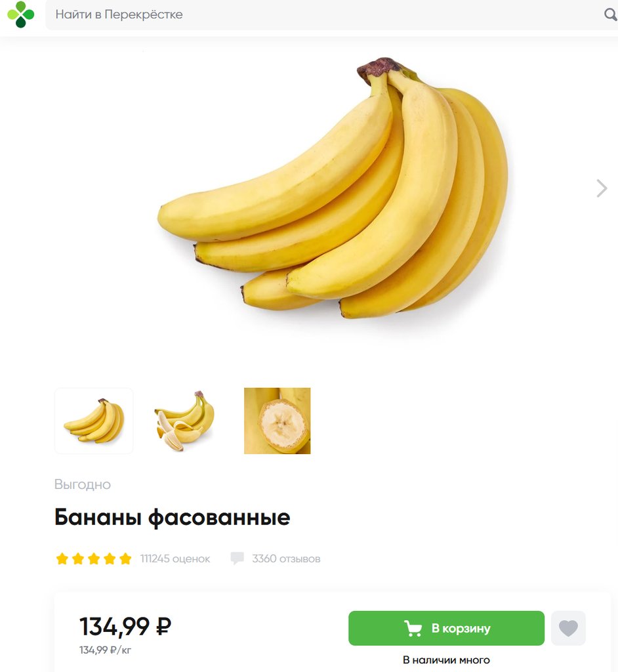Select the first banana bunch thumbnail

[94, 421]
